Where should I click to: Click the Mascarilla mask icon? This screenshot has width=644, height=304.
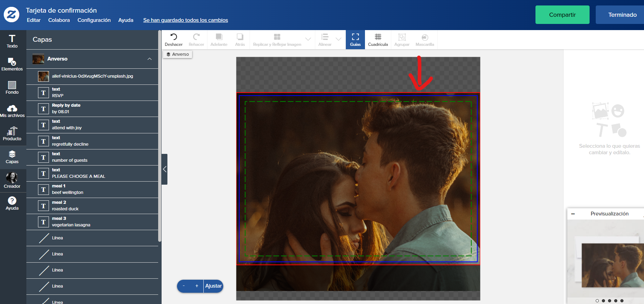pyautogui.click(x=425, y=40)
